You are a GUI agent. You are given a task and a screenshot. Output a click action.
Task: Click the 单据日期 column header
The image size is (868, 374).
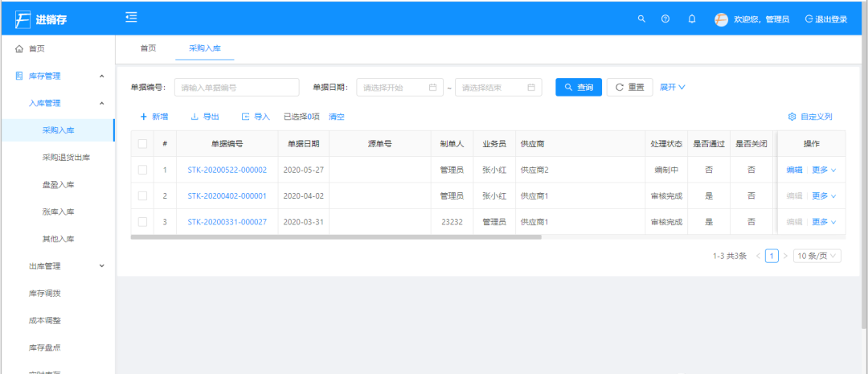(303, 143)
